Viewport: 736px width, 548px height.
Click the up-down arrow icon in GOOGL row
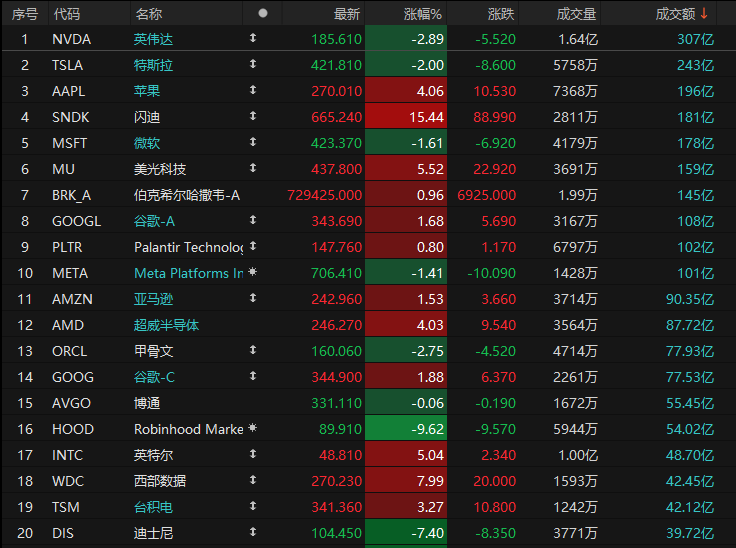(253, 219)
